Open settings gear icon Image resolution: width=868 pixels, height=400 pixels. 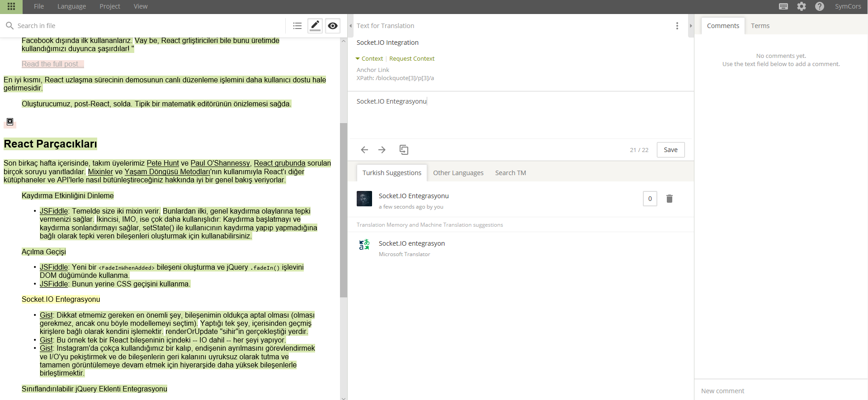tap(802, 6)
